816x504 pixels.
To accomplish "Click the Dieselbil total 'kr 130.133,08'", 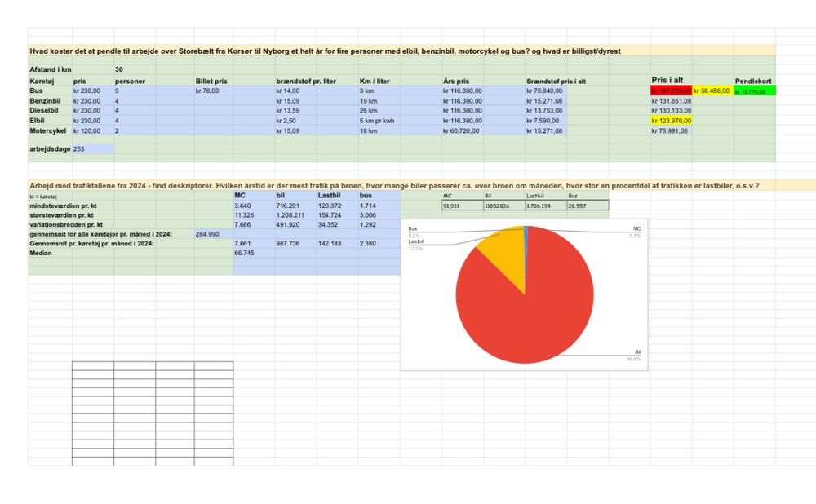I will tap(672, 110).
